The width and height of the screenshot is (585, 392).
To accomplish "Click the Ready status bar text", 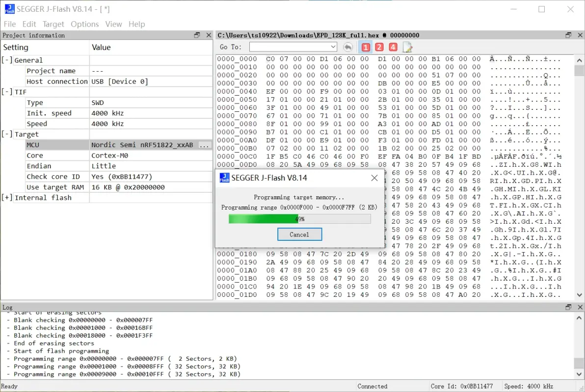I will click(9, 387).
